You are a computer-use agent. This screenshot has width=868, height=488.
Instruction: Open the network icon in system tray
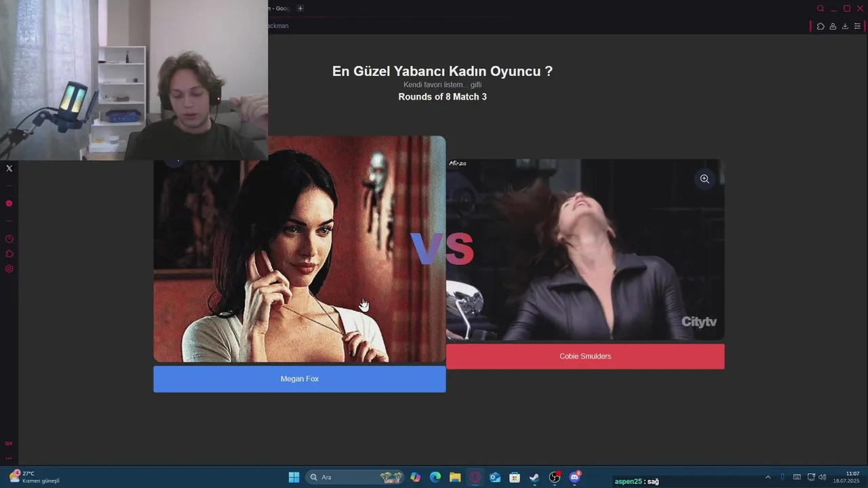(810, 477)
